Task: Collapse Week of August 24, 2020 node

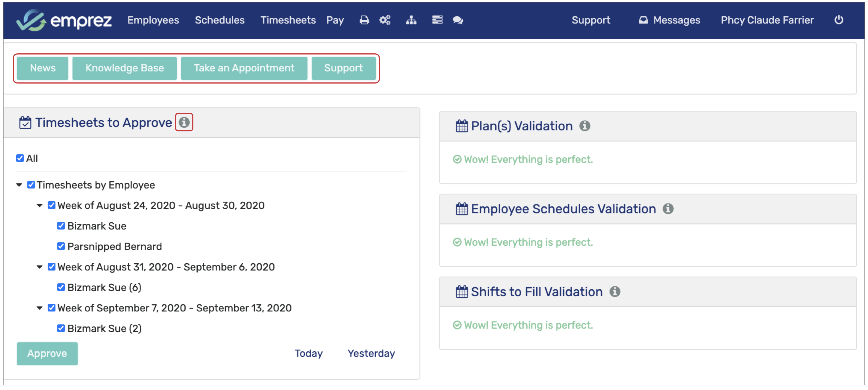Action: pos(40,206)
